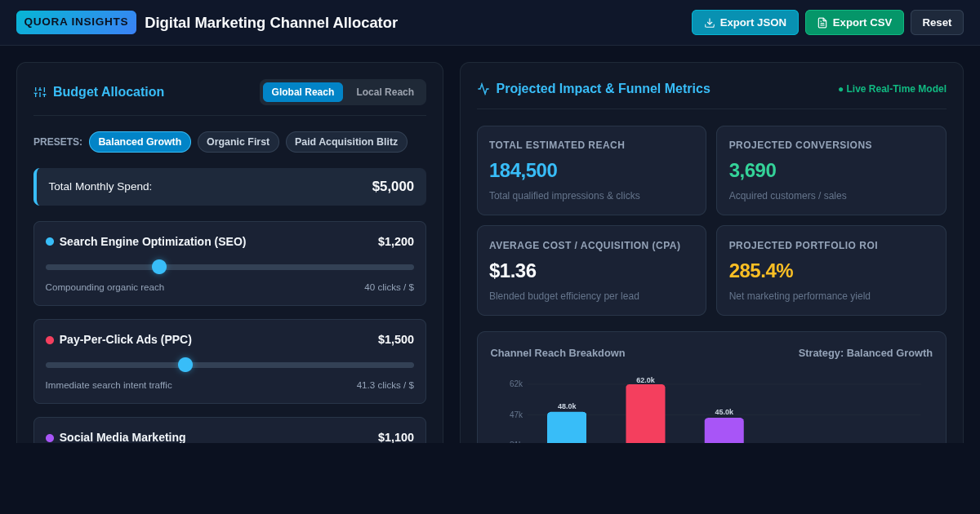The width and height of the screenshot is (980, 514).
Task: Click the Live Real-Time Model indicator
Action: (x=892, y=89)
